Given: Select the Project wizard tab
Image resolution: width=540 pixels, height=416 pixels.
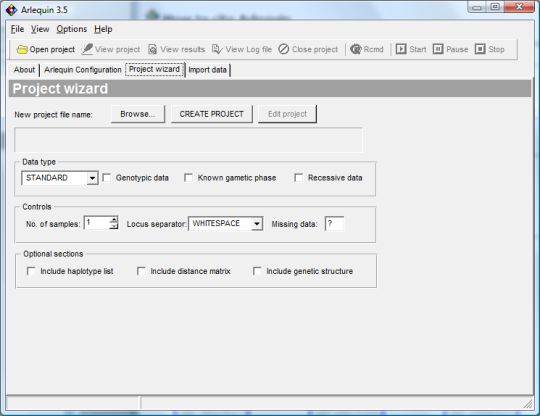Looking at the screenshot, I should click(155, 70).
